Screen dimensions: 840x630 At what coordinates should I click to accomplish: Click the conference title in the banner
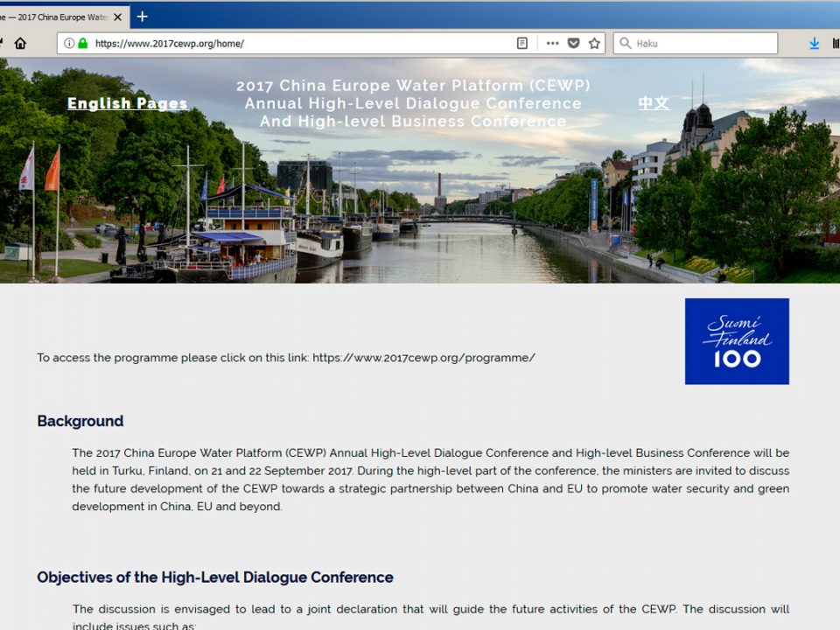(x=413, y=103)
